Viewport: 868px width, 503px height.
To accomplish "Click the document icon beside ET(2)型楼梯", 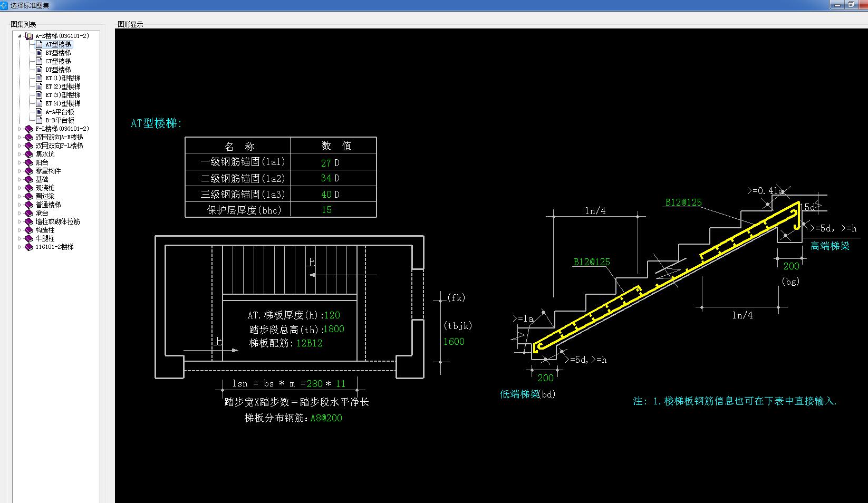I will pyautogui.click(x=39, y=86).
